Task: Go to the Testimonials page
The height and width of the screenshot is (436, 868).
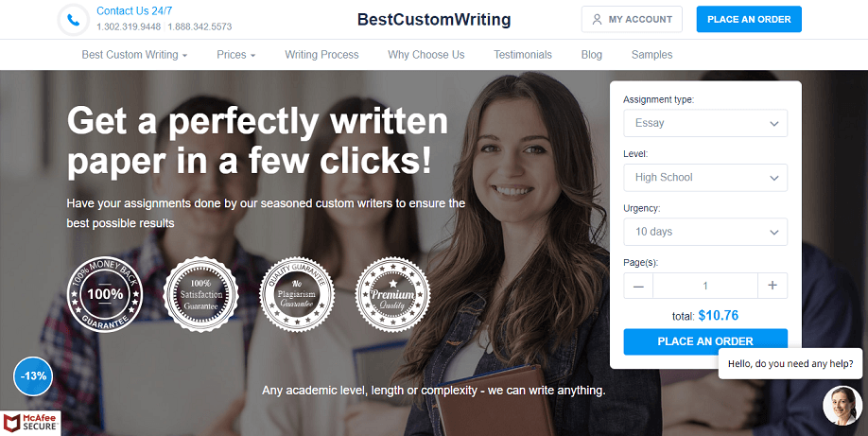Action: click(523, 54)
